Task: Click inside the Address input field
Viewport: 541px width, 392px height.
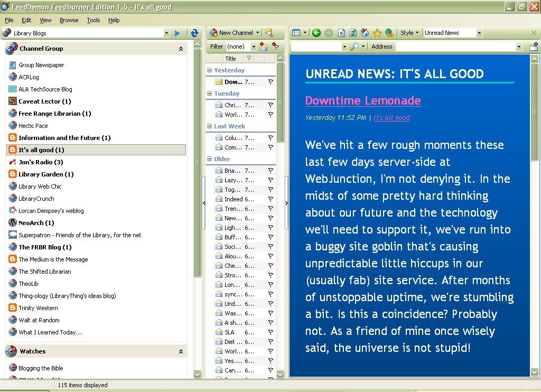Action: pos(455,46)
